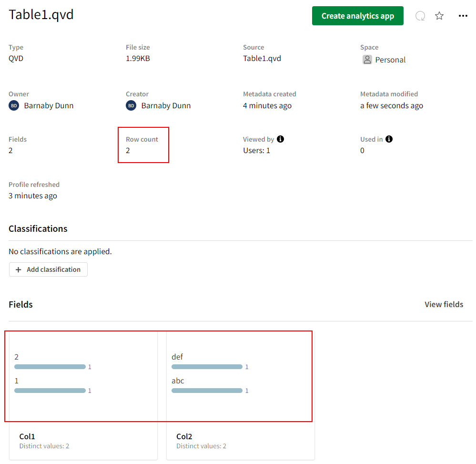Viewport: 476px width, 464px height.
Task: Click the refresh profile icon
Action: click(x=420, y=16)
